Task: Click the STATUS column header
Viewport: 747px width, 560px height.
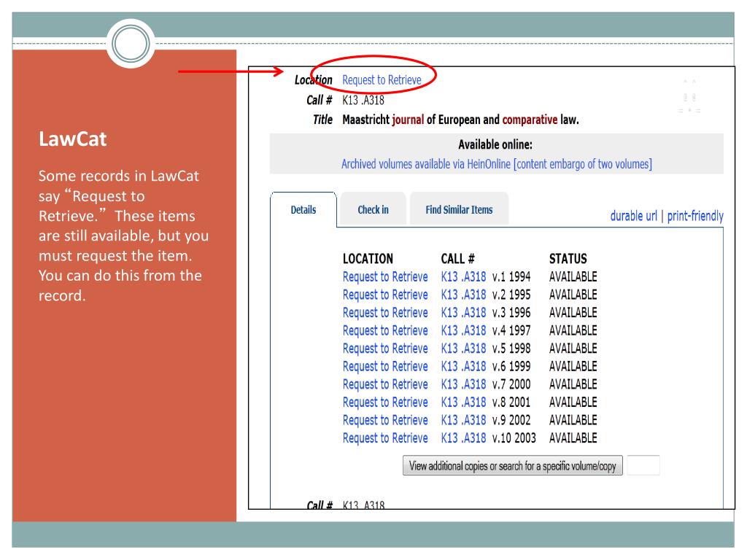Action: [568, 259]
